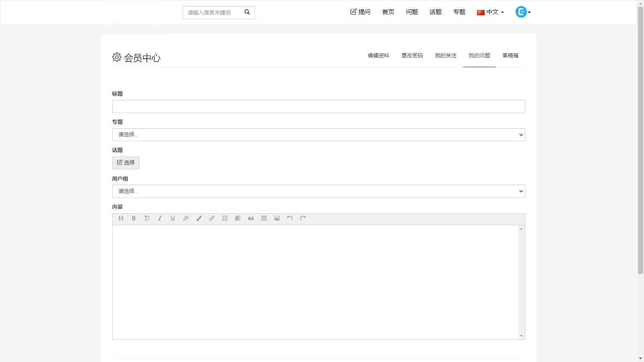This screenshot has height=362, width=644.
Task: Open the 用户组 dropdown selector
Action: pyautogui.click(x=318, y=191)
